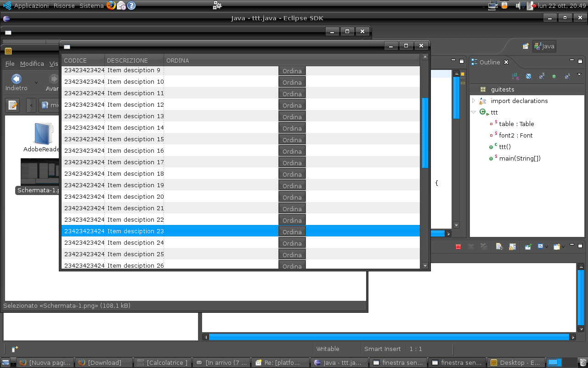This screenshot has width=588, height=368.
Task: Click the Pin Console icon
Action: click(528, 247)
